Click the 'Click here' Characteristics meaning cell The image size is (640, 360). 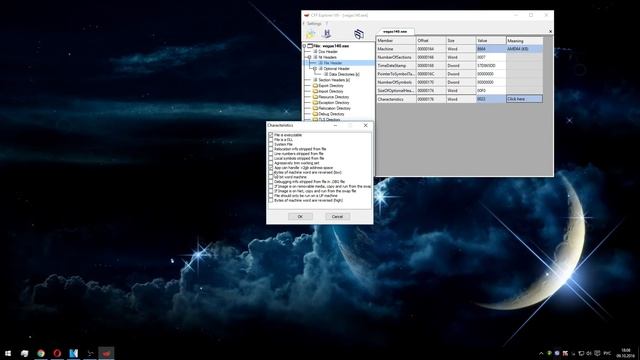click(524, 99)
